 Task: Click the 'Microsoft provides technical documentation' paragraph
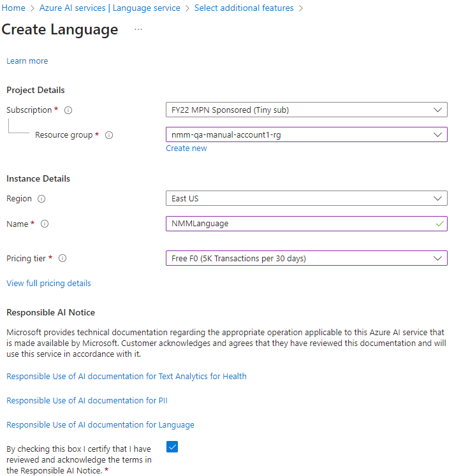(226, 343)
